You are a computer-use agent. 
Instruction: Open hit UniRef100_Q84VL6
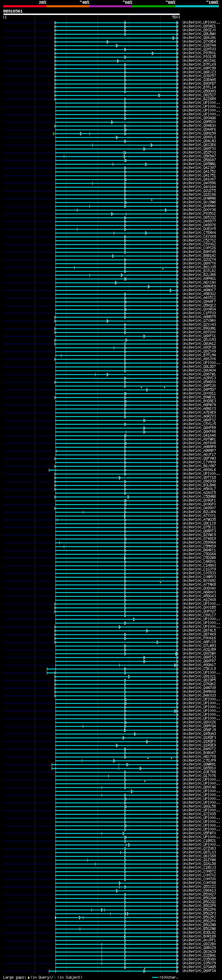click(x=199, y=137)
